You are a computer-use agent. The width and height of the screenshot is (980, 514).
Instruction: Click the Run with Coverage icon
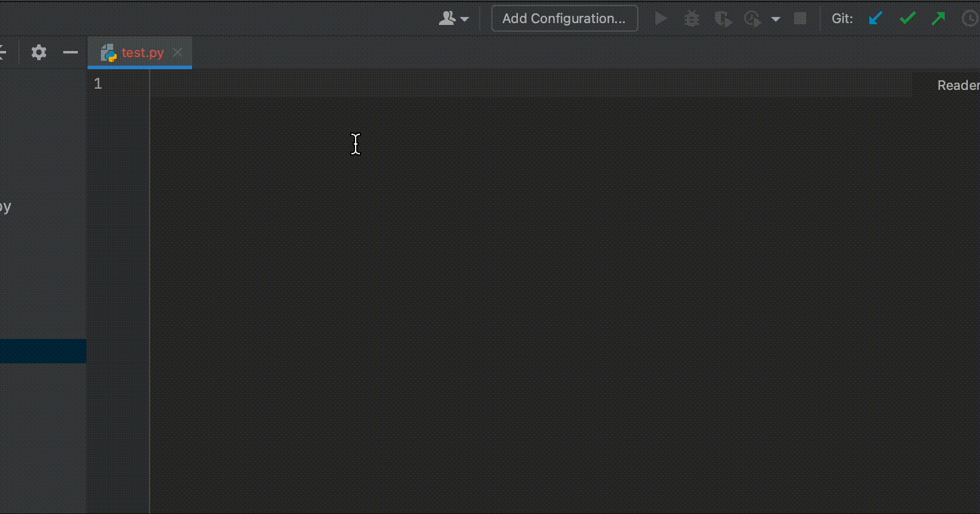pos(723,19)
